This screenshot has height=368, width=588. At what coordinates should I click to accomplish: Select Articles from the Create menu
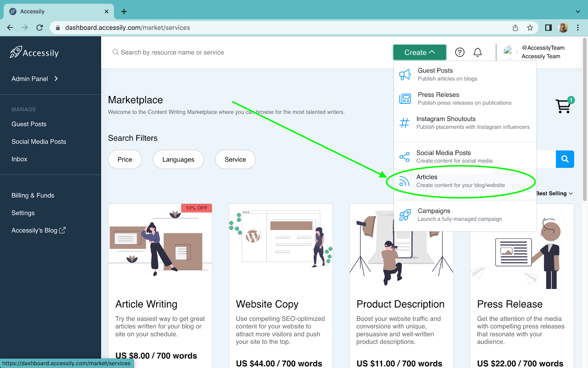pyautogui.click(x=465, y=181)
